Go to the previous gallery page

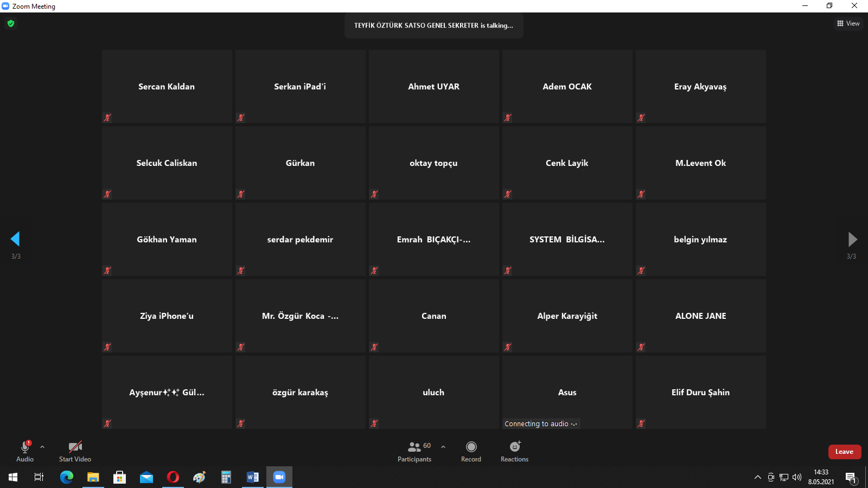(15, 239)
